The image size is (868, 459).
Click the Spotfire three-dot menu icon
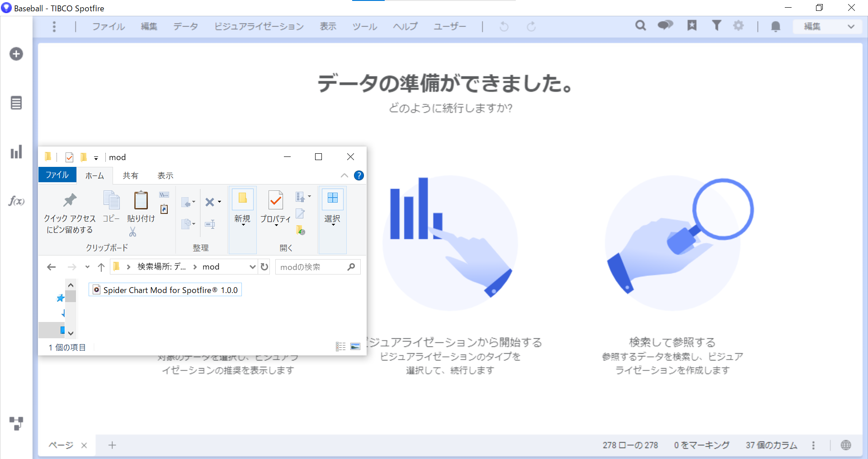(x=54, y=27)
